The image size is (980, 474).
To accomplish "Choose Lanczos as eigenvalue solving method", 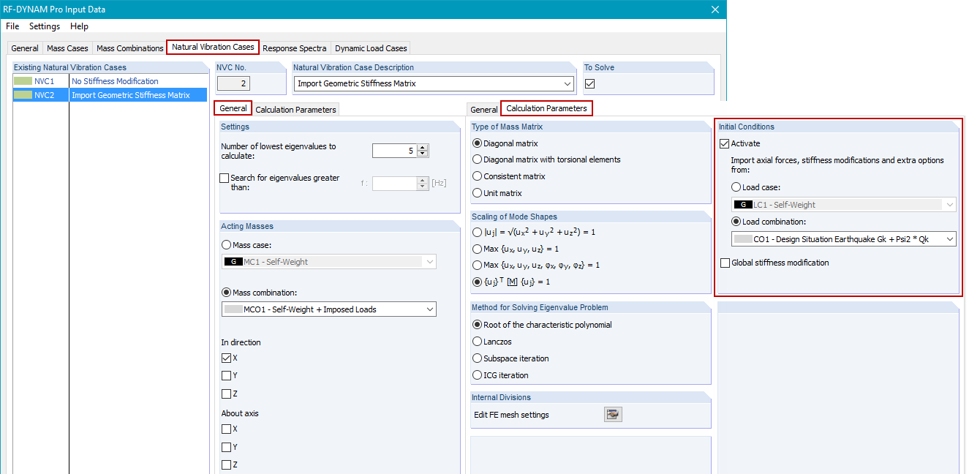I will pos(475,341).
